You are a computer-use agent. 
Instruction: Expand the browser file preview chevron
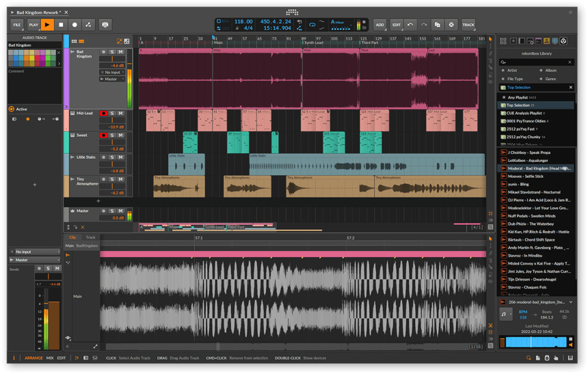point(571,302)
